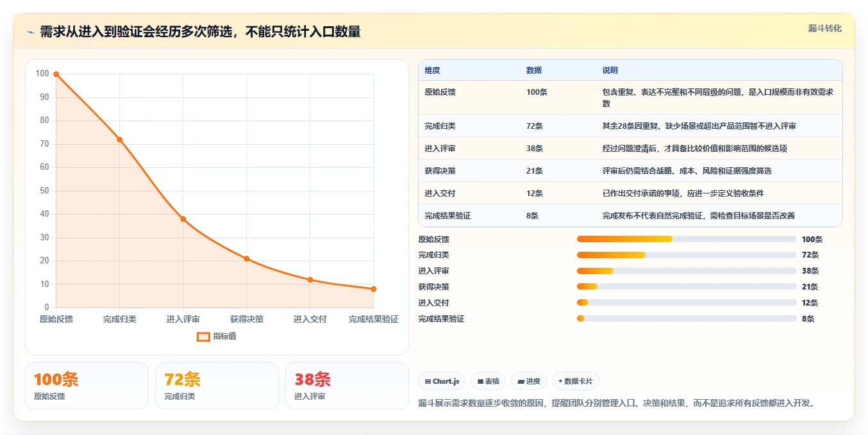The image size is (868, 435).
Task: Click description starting 完成发布不代表
Action: pyautogui.click(x=699, y=216)
